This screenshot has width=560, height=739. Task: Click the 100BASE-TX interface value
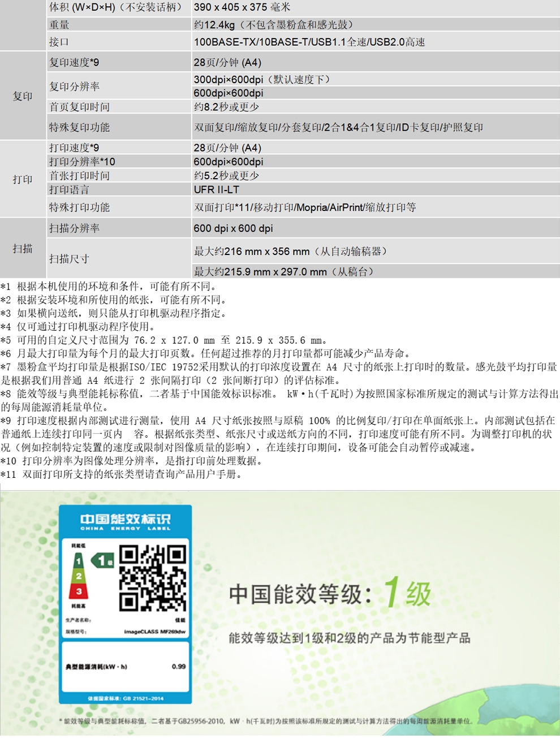click(309, 42)
